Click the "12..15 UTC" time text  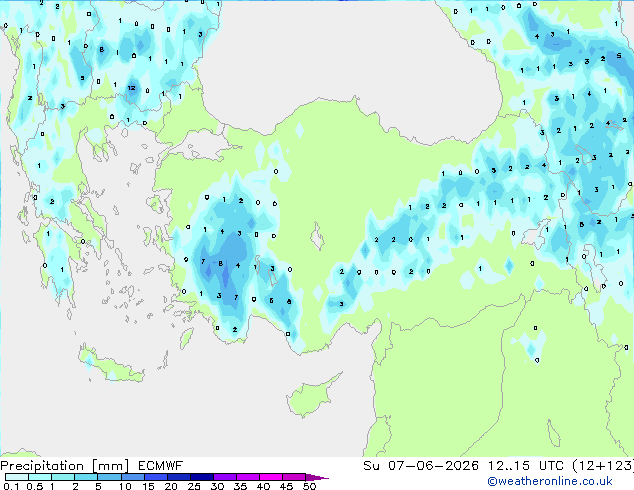click(x=526, y=466)
